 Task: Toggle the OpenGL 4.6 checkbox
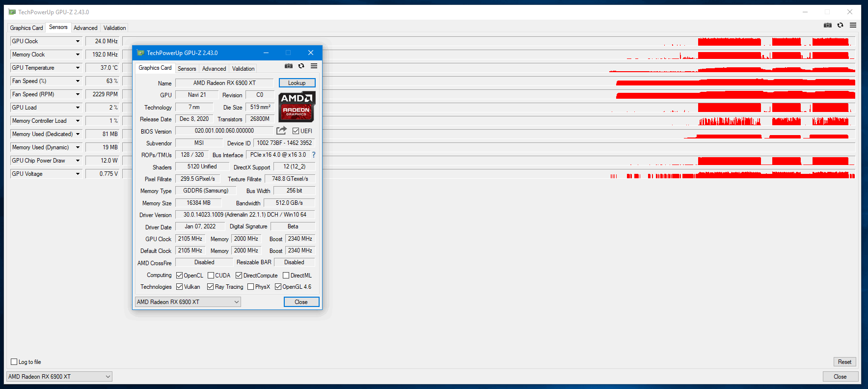pos(278,287)
